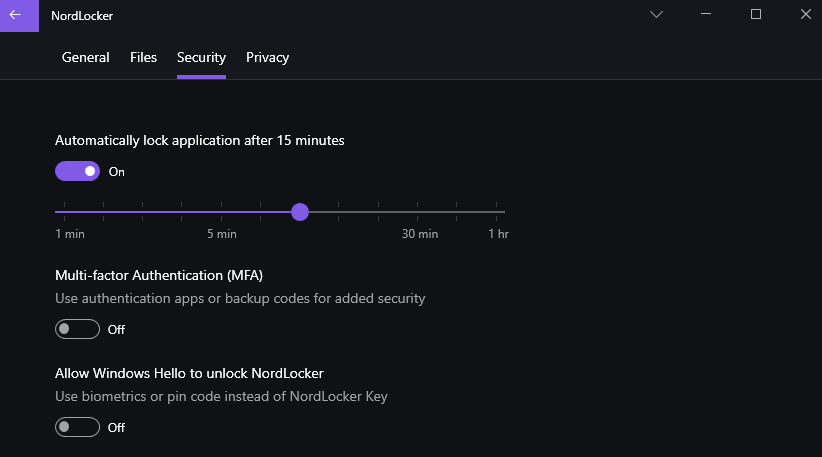
Task: Select the Security tab
Action: pyautogui.click(x=201, y=58)
